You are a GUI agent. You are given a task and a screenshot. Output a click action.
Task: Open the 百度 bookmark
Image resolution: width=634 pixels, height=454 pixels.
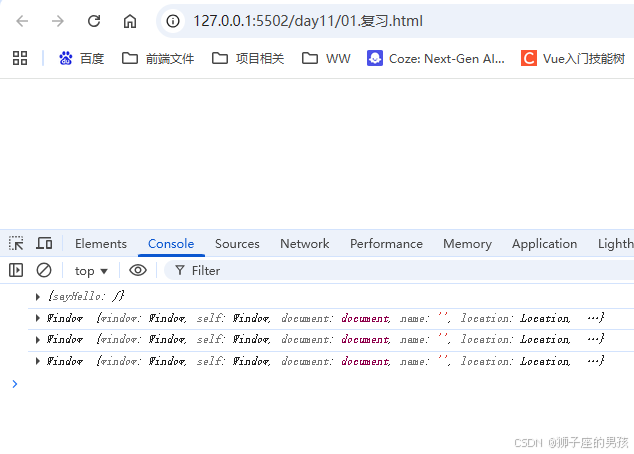coord(82,59)
